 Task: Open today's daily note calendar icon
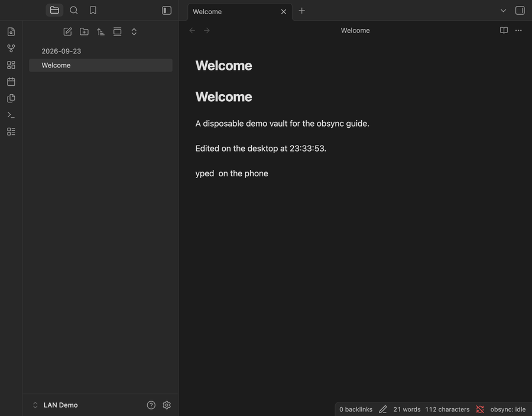coord(11,82)
